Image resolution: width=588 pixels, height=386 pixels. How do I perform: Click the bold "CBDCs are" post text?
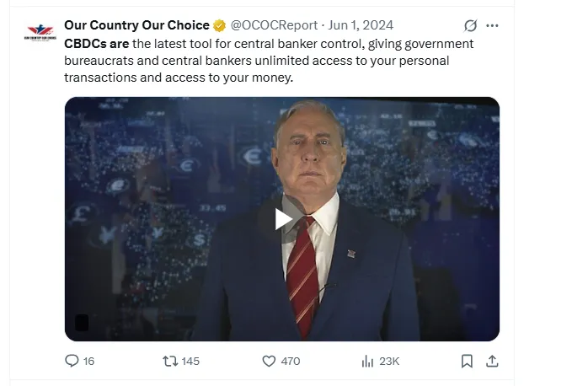[97, 44]
